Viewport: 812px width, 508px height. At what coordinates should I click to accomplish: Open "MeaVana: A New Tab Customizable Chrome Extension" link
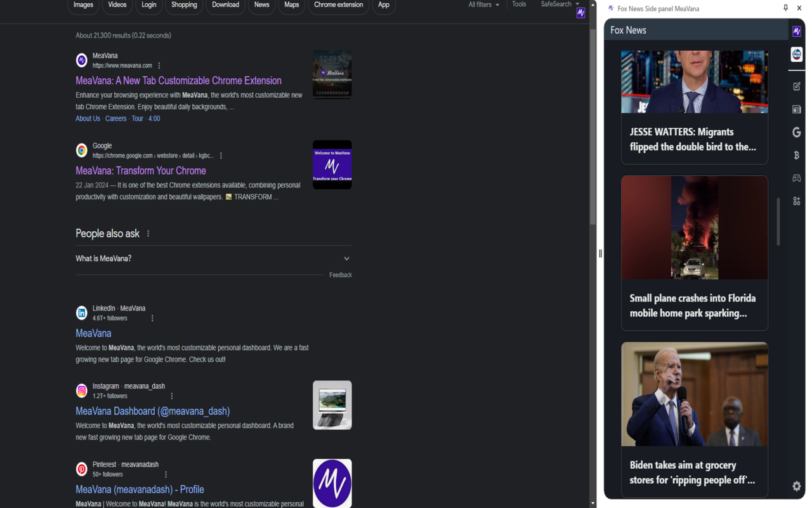pyautogui.click(x=178, y=81)
